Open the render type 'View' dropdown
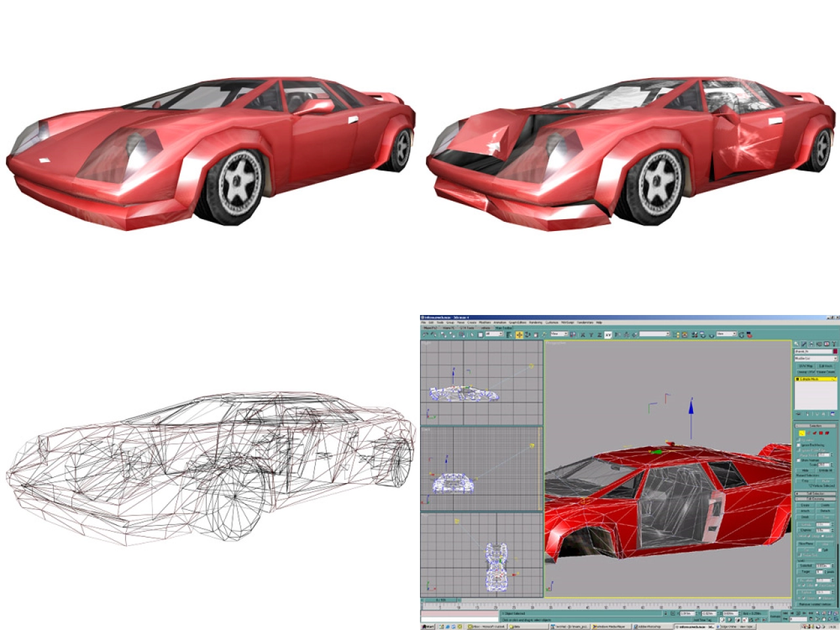Viewport: 840px width, 630px height. click(726, 334)
